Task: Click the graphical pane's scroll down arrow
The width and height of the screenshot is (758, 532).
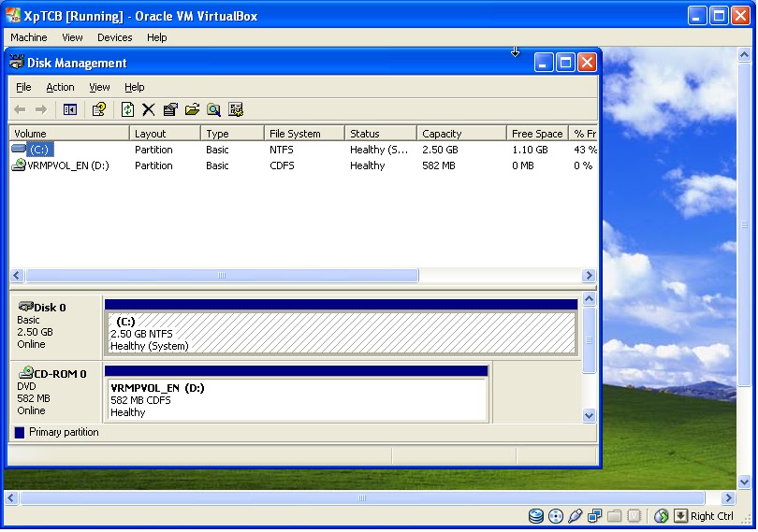Action: click(589, 415)
